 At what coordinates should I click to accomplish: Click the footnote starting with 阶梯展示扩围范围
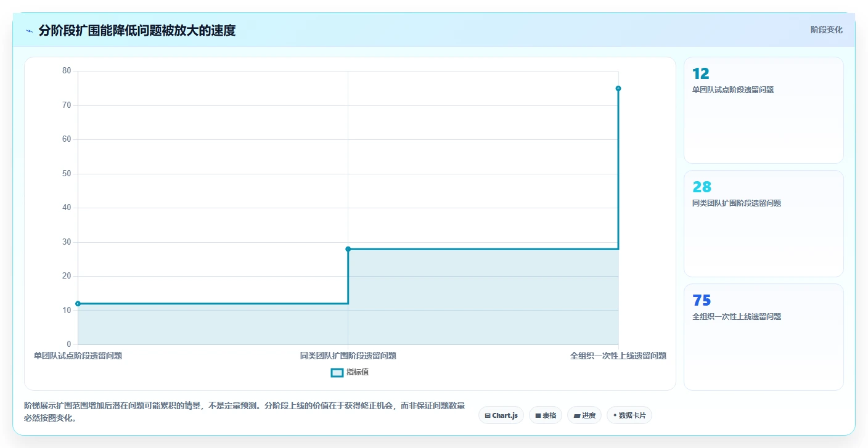point(244,412)
